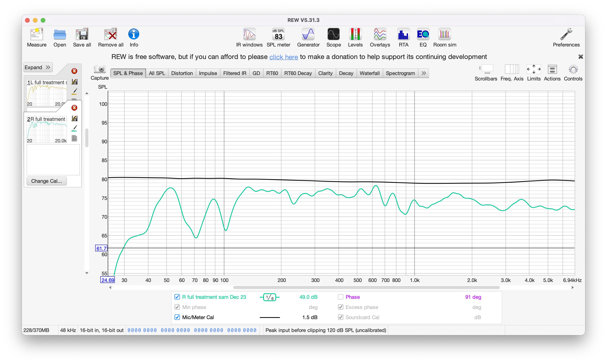Show more graph tabs chevron

(424, 73)
